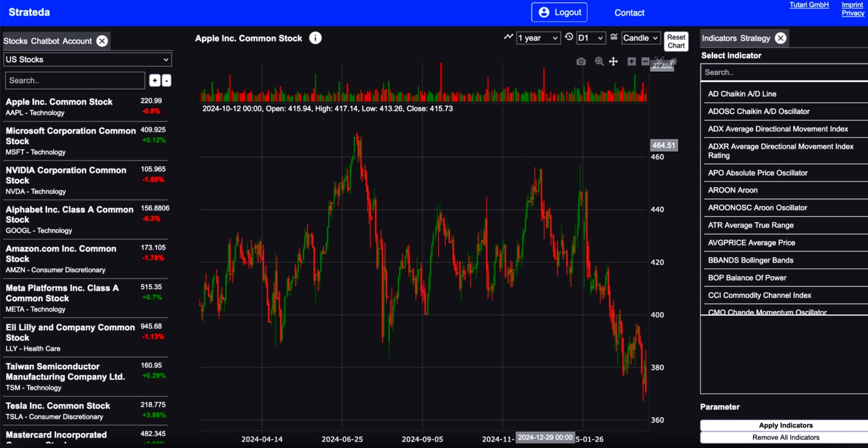Close the Stocks Chatbot Account panel

coord(102,41)
